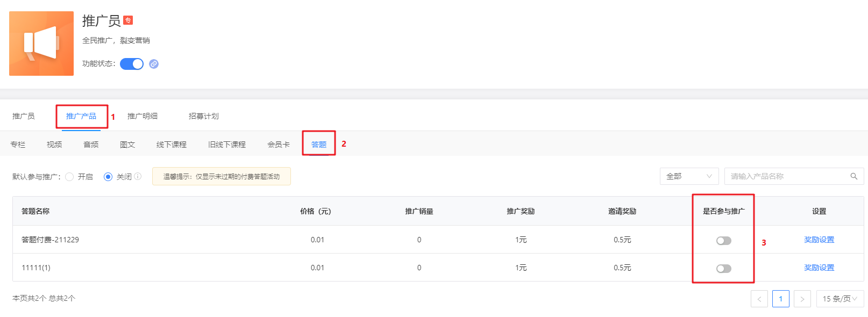The image size is (868, 317).
Task: Open the 全部 filter dropdown
Action: coord(689,176)
